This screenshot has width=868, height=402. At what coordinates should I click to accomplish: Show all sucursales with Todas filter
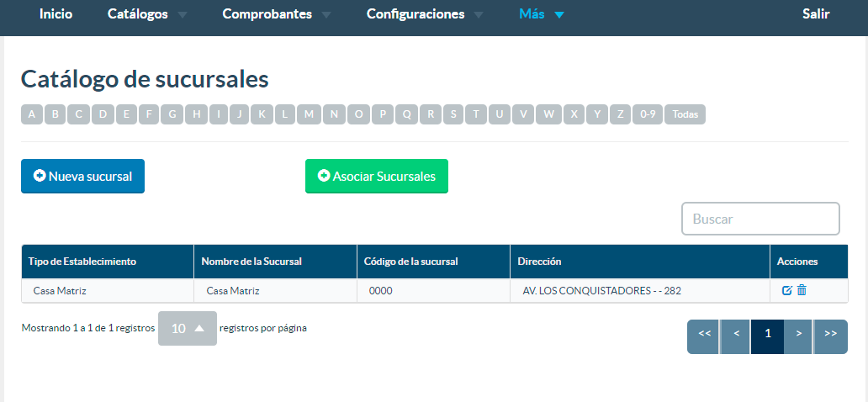point(685,114)
